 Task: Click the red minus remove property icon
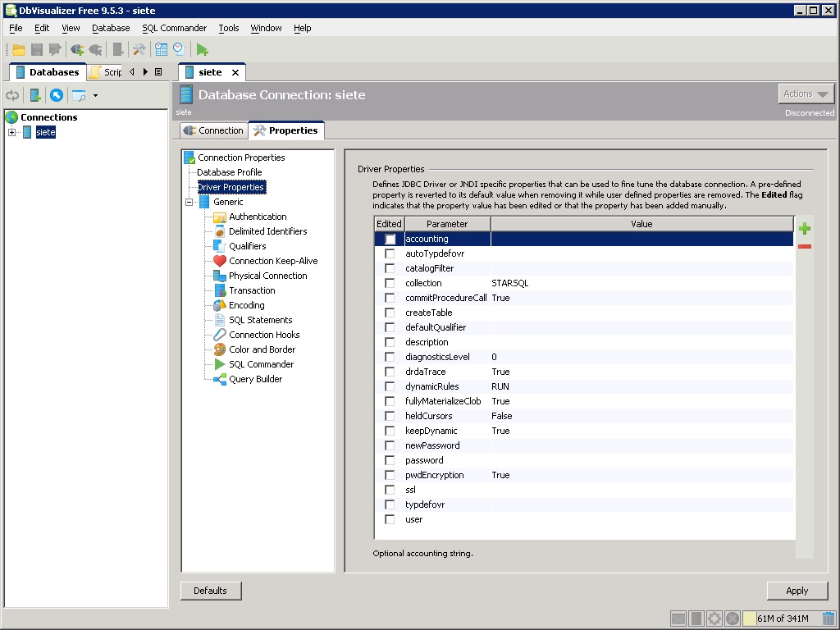[x=805, y=246]
